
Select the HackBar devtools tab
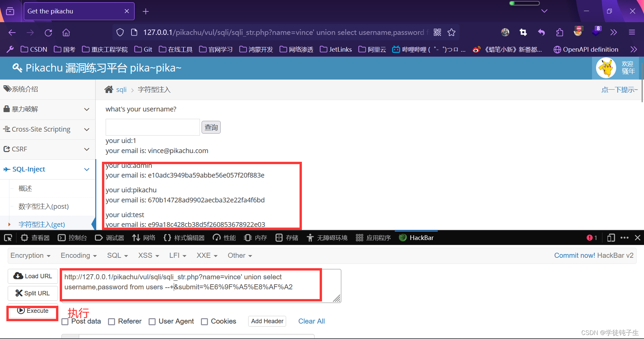tap(416, 238)
